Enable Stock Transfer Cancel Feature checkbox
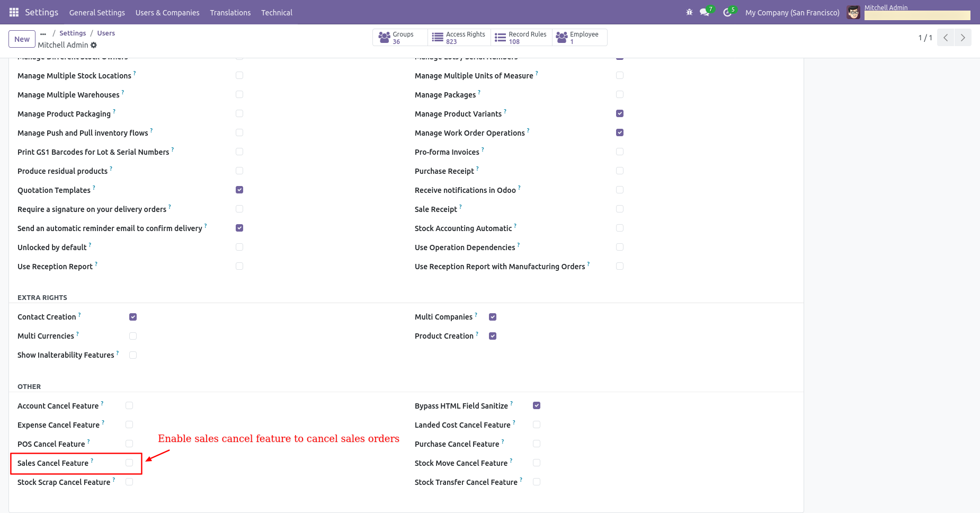 click(x=537, y=482)
